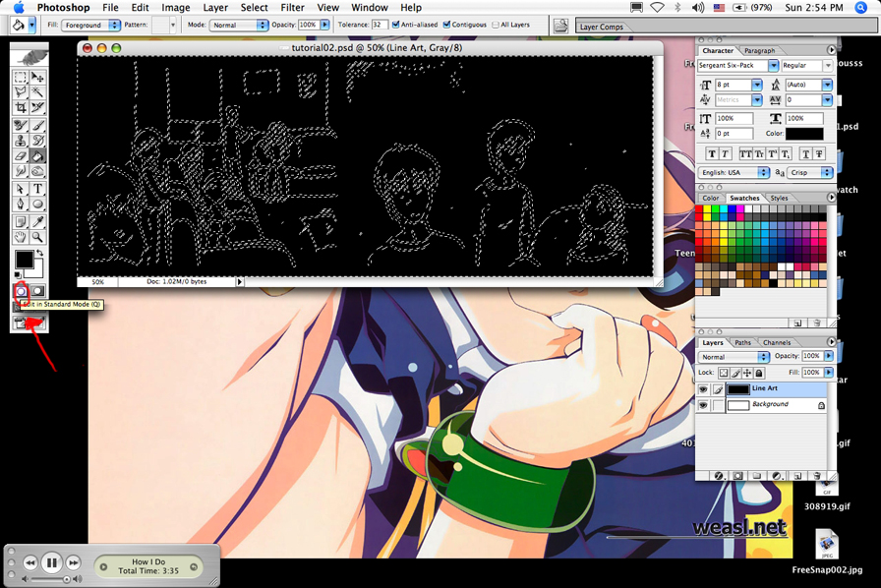Select the Path Selection tool

(21, 189)
